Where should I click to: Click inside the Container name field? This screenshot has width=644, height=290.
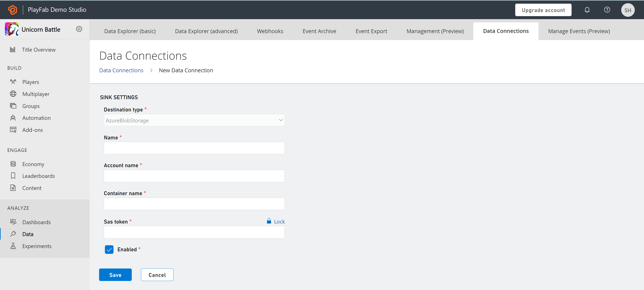click(x=194, y=204)
